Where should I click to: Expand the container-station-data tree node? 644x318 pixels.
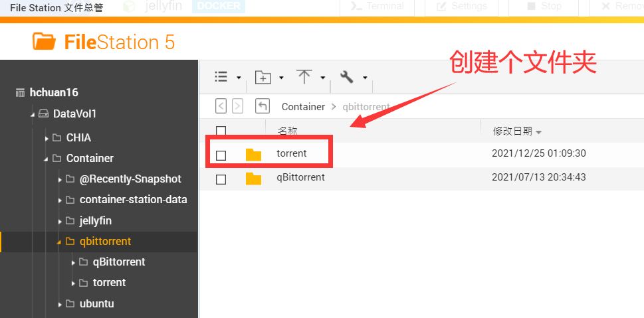[60, 200]
